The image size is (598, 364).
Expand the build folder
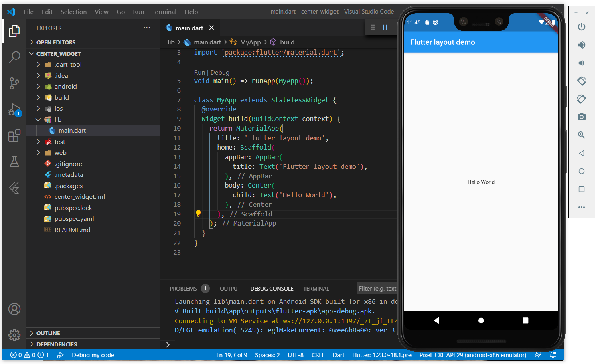click(93, 97)
